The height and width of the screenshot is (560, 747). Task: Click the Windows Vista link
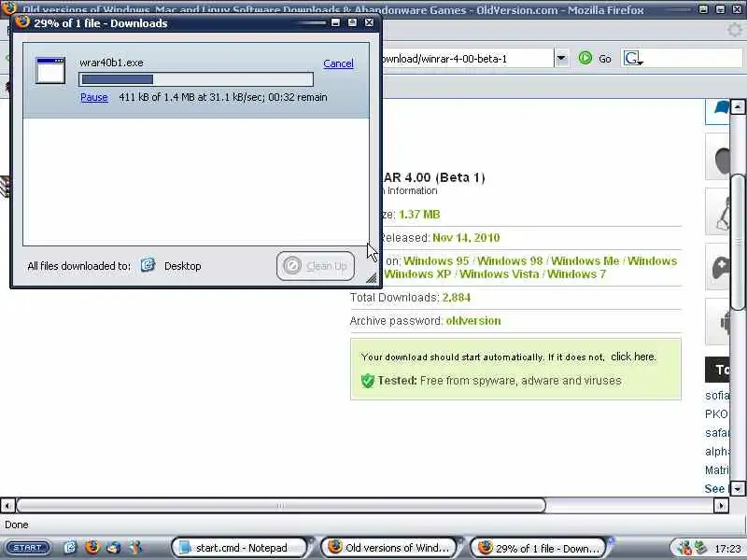(500, 274)
